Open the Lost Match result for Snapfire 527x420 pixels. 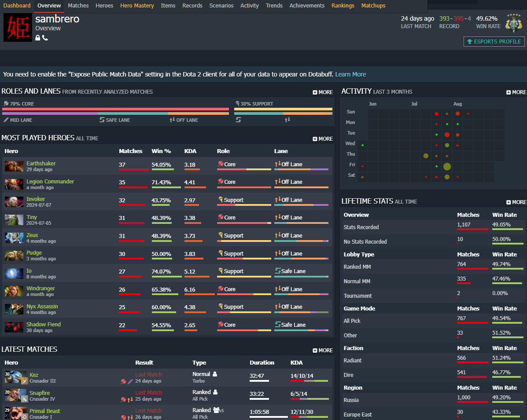tap(148, 392)
